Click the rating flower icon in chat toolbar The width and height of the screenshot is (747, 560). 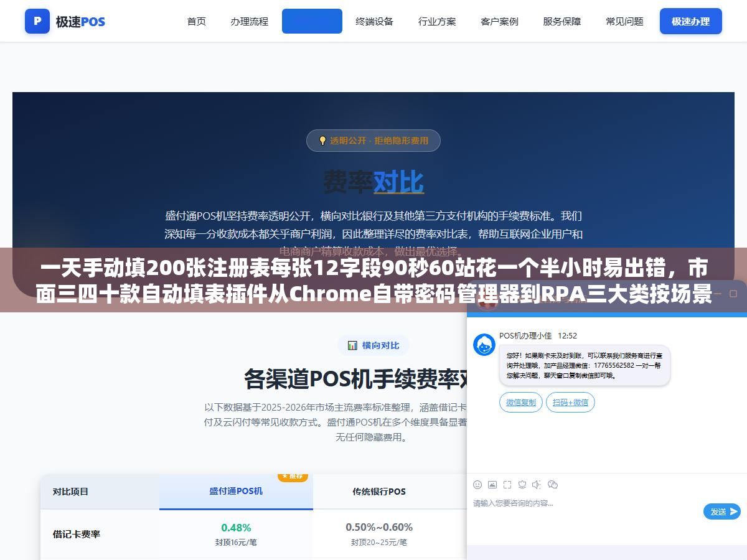coord(522,485)
